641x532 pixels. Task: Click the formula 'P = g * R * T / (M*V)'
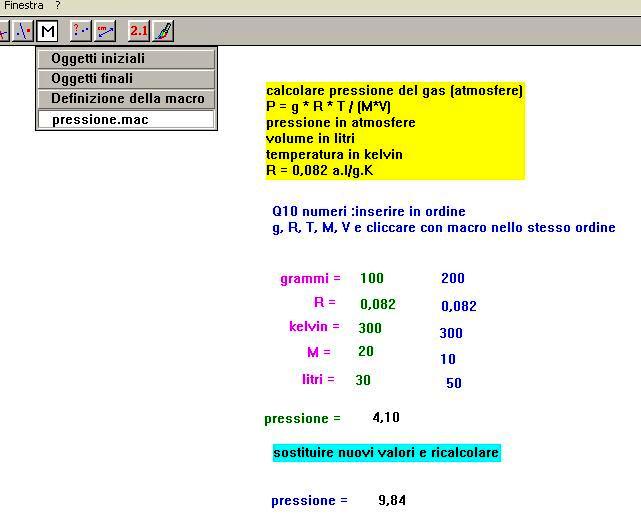coord(328,106)
